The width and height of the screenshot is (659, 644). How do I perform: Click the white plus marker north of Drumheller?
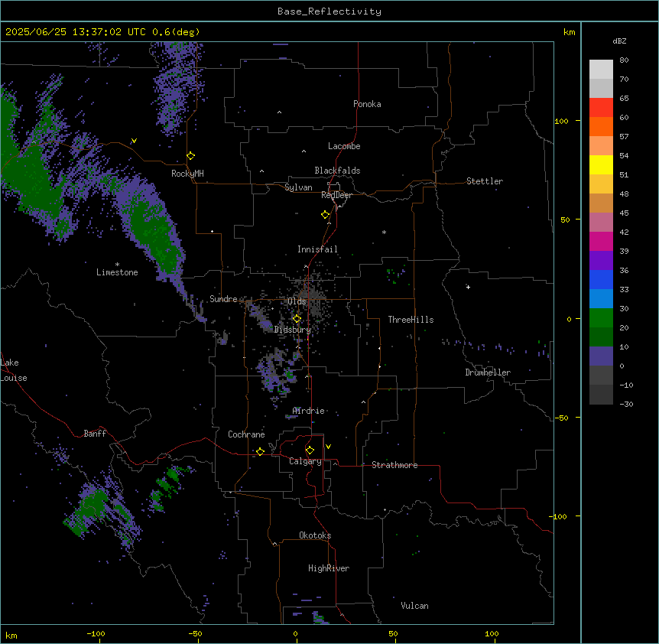pos(468,287)
